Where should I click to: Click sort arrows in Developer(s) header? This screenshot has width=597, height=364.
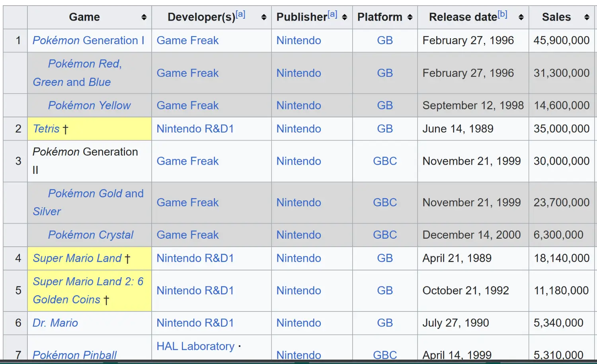(263, 17)
